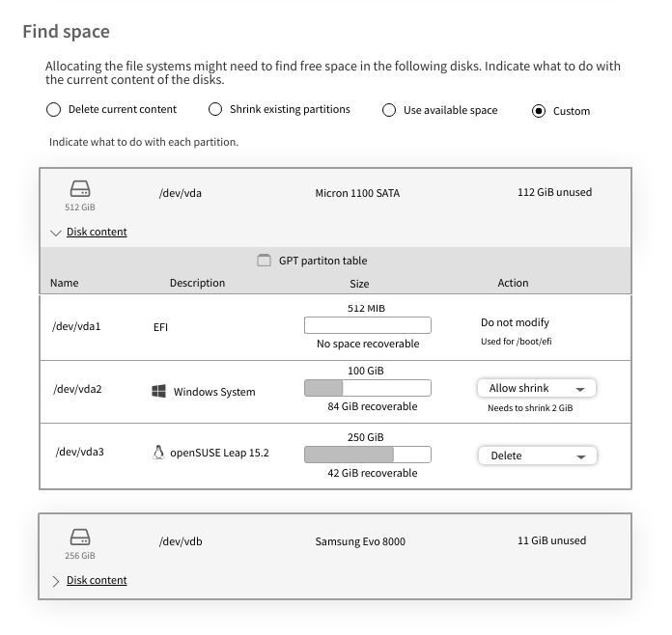Click the 100 GiB usage bar of /dev/vda2
Image resolution: width=672 pixels, height=635 pixels.
(x=368, y=388)
